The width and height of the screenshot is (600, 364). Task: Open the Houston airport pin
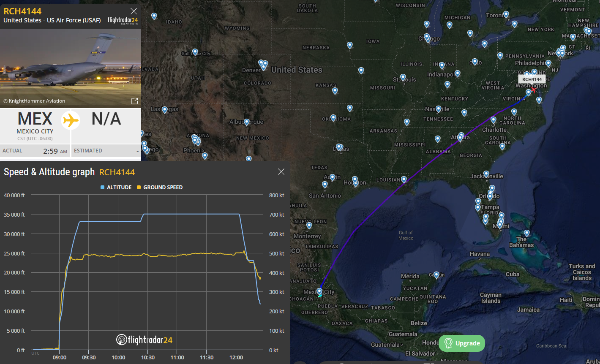355,179
